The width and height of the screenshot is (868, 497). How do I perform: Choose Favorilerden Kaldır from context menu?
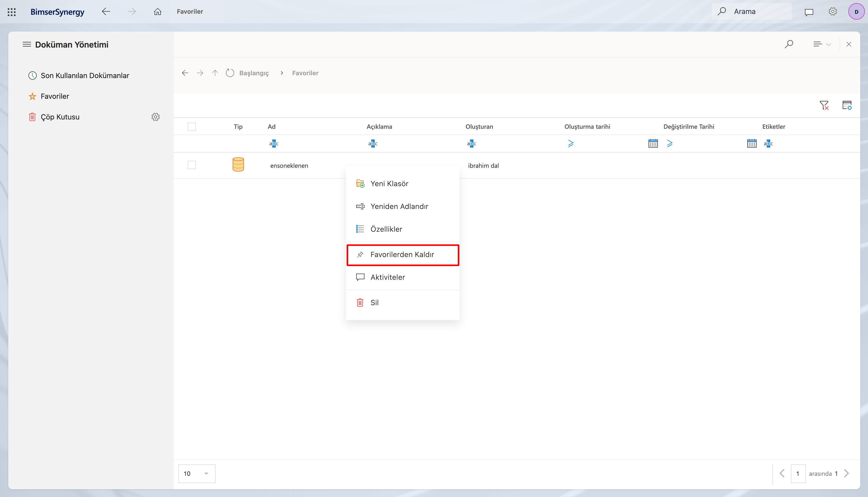tap(403, 255)
